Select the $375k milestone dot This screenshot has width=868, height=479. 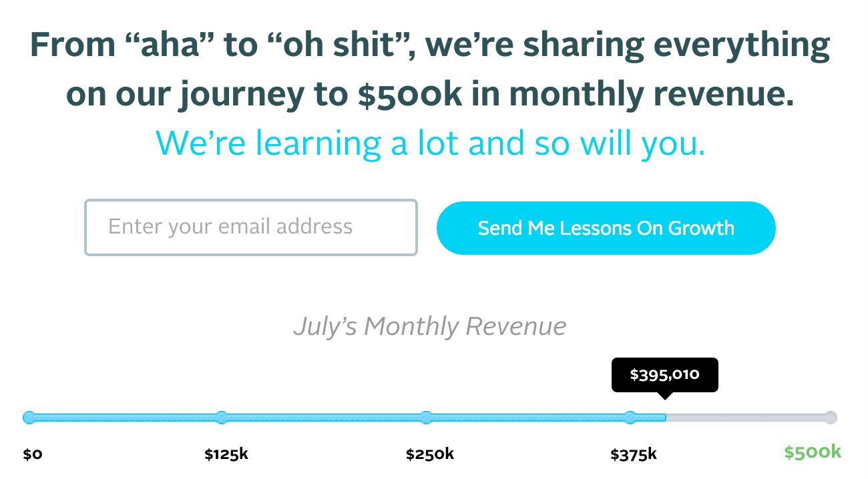630,418
